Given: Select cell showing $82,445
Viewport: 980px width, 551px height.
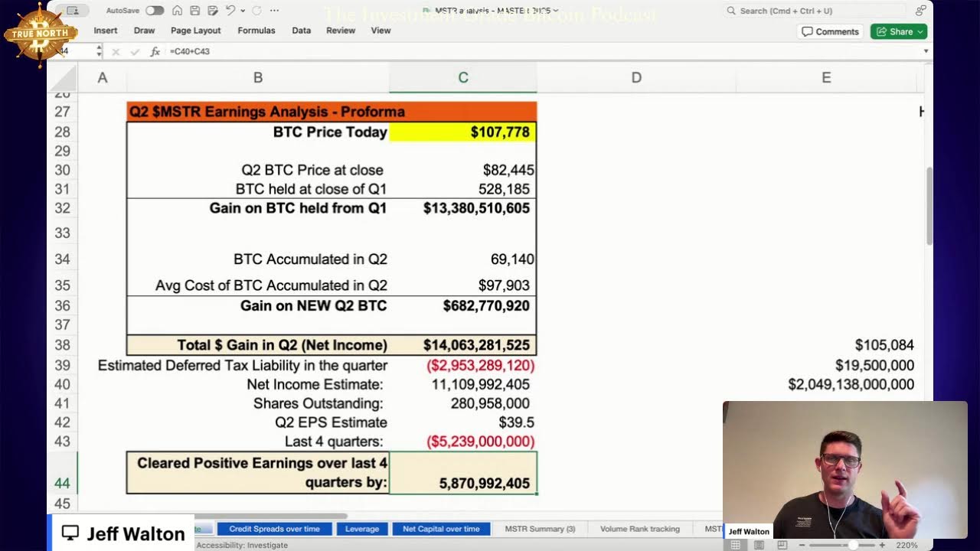Looking at the screenshot, I should 463,170.
